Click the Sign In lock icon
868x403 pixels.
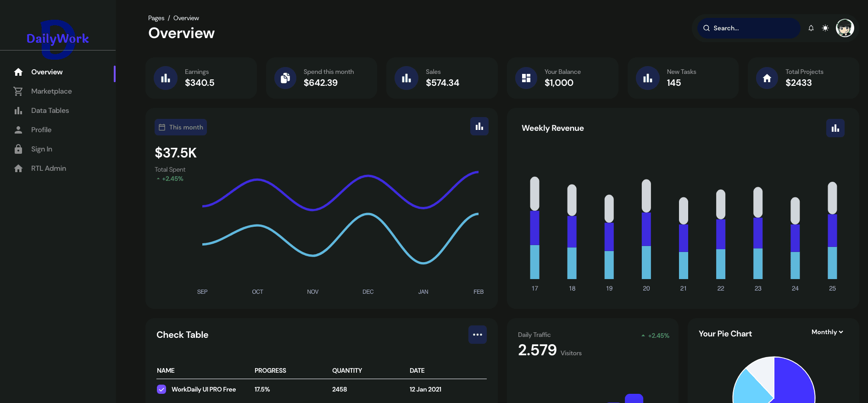(18, 149)
